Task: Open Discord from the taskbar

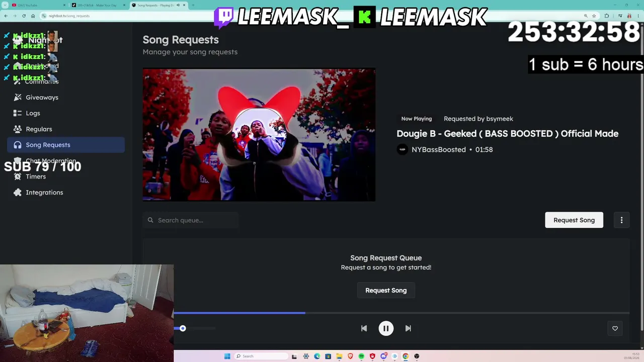Action: (383, 356)
